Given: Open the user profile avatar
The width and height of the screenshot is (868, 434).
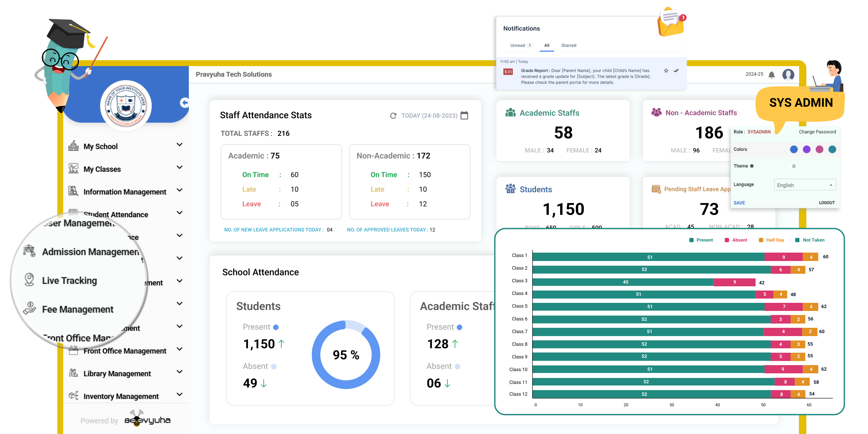Looking at the screenshot, I should 788,75.
